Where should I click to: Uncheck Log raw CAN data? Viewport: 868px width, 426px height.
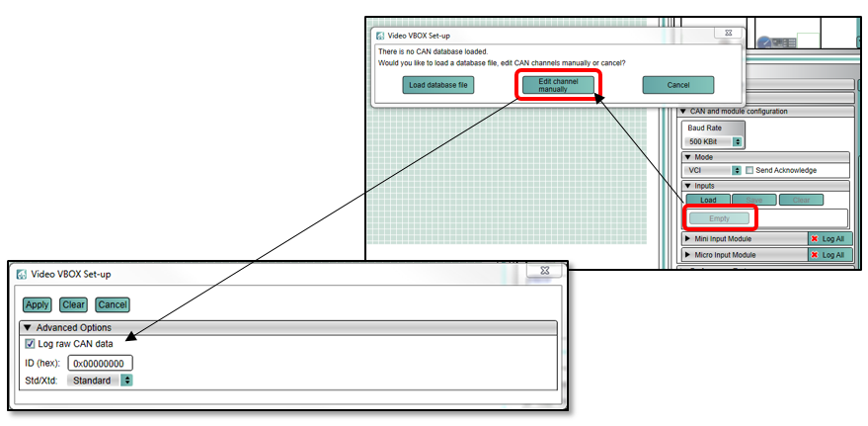(30, 344)
